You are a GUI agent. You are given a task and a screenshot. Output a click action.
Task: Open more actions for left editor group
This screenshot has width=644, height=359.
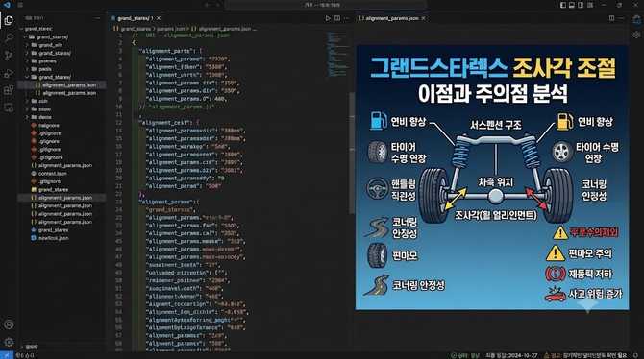tap(346, 18)
